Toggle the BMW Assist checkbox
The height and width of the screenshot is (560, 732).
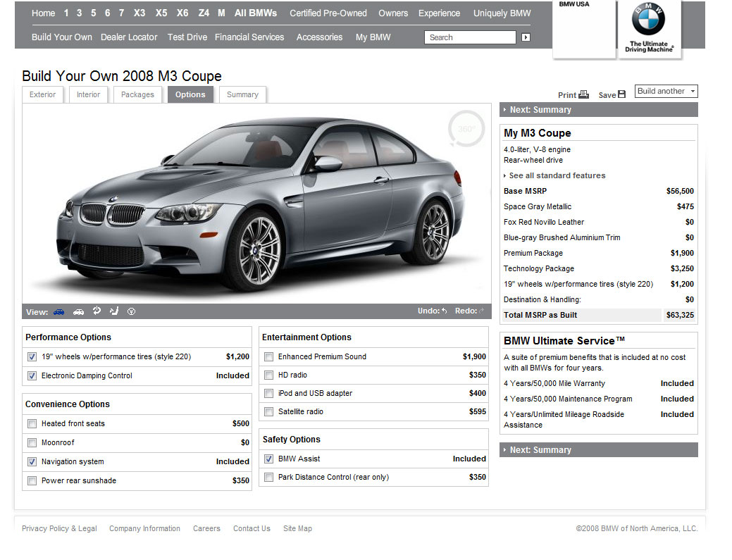[x=268, y=459]
